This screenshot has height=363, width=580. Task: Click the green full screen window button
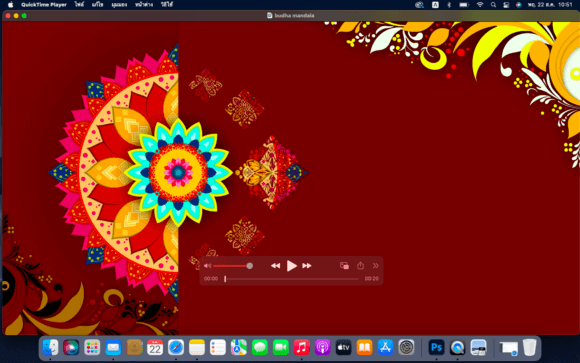tap(24, 16)
